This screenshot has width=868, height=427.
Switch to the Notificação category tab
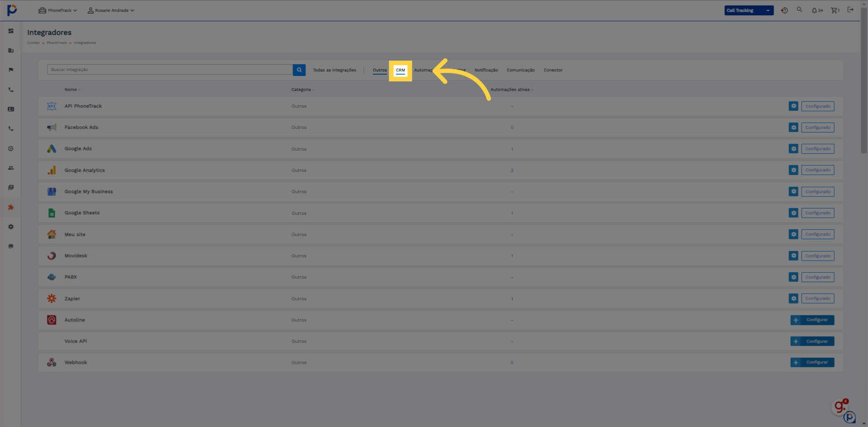click(x=486, y=70)
